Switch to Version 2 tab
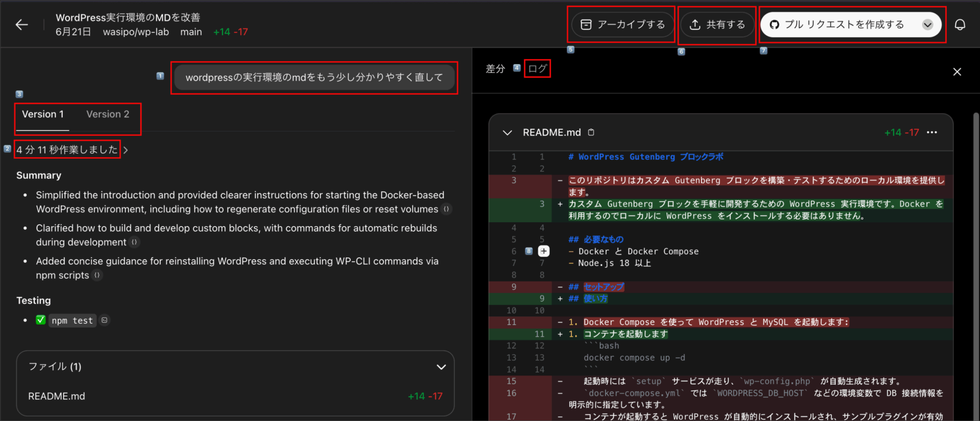 tap(108, 114)
